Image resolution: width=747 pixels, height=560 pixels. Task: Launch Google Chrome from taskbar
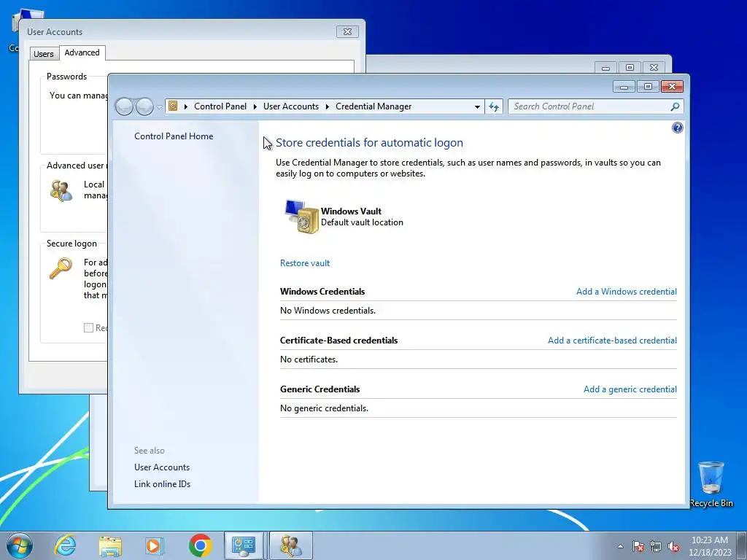(x=200, y=545)
